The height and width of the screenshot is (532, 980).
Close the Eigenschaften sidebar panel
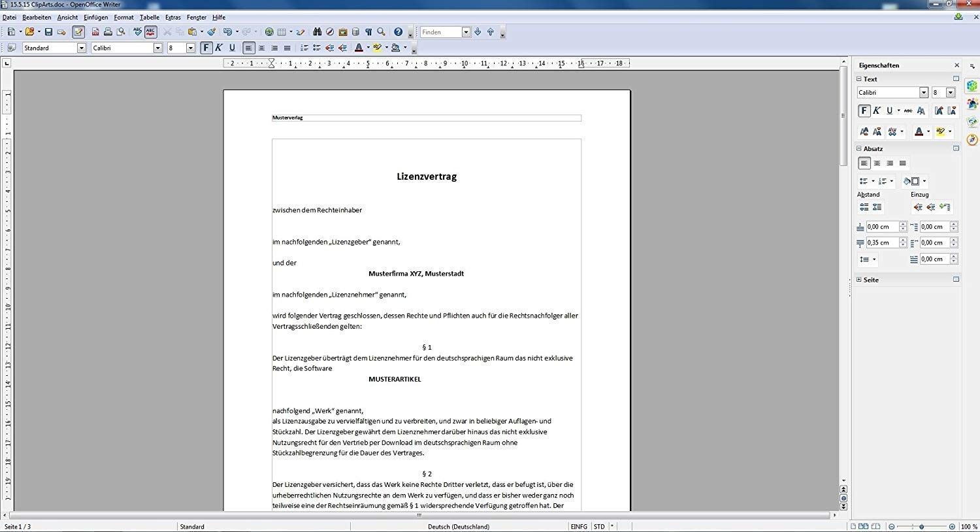(x=957, y=65)
